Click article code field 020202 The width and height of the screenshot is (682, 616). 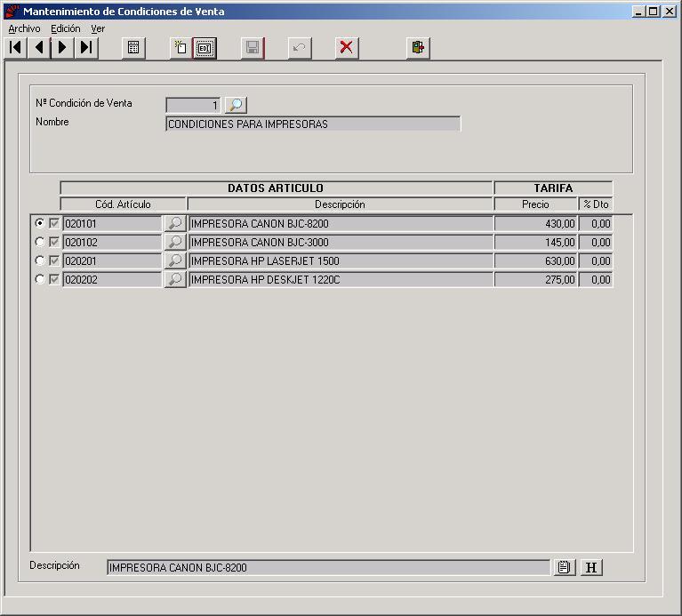[112, 279]
